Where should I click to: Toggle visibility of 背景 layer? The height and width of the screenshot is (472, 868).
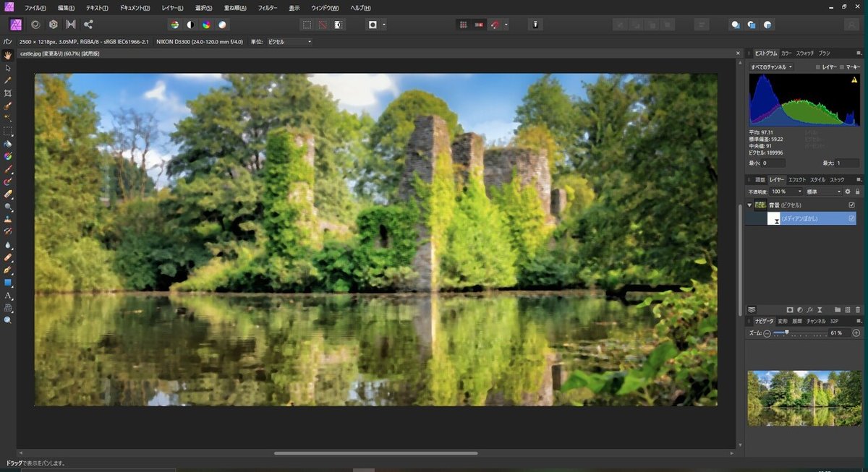[851, 205]
